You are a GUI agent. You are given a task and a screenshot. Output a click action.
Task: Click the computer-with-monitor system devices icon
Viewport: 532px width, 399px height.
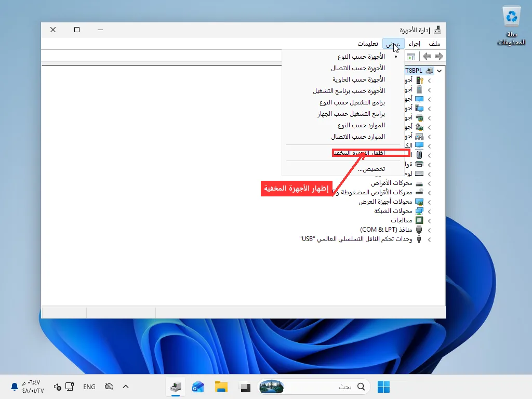pyautogui.click(x=419, y=109)
